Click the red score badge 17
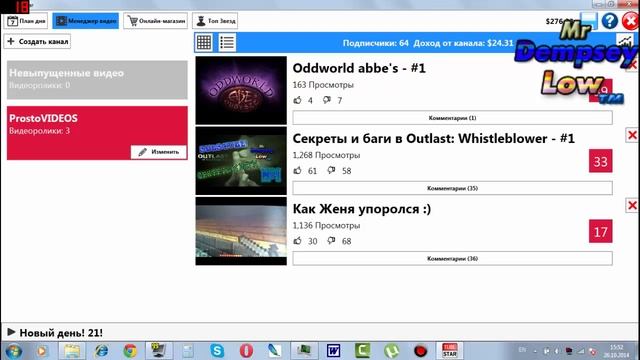 600,231
